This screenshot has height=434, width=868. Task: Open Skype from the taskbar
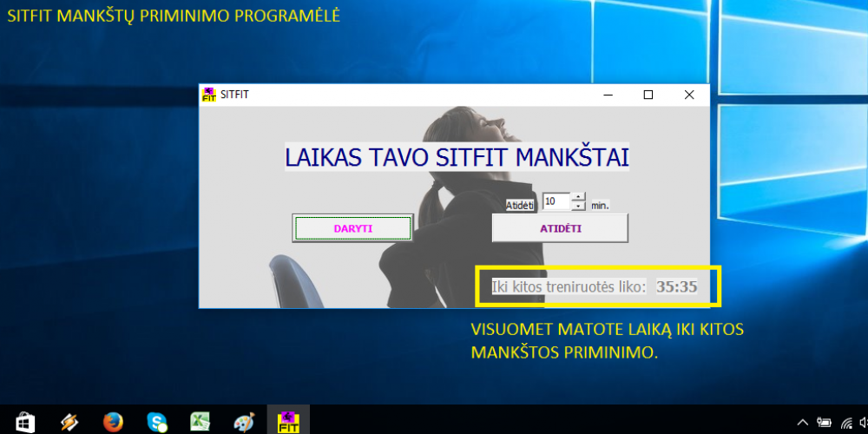click(156, 423)
